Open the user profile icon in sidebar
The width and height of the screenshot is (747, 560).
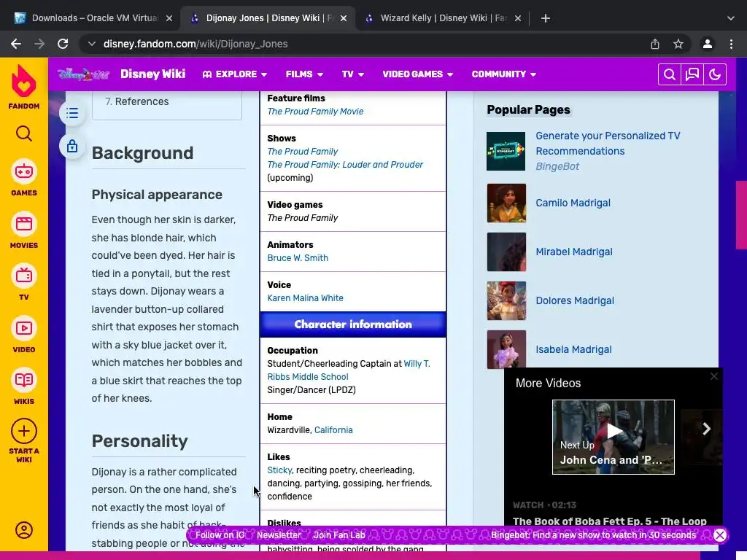pyautogui.click(x=24, y=530)
